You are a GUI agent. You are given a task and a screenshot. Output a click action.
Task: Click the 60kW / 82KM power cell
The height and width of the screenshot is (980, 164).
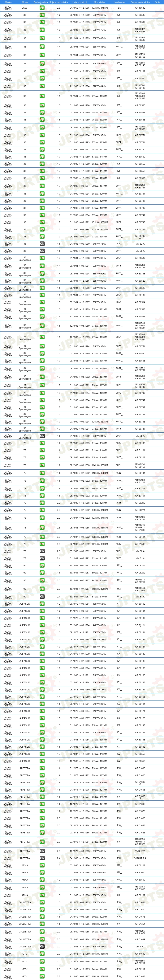(99, 851)
